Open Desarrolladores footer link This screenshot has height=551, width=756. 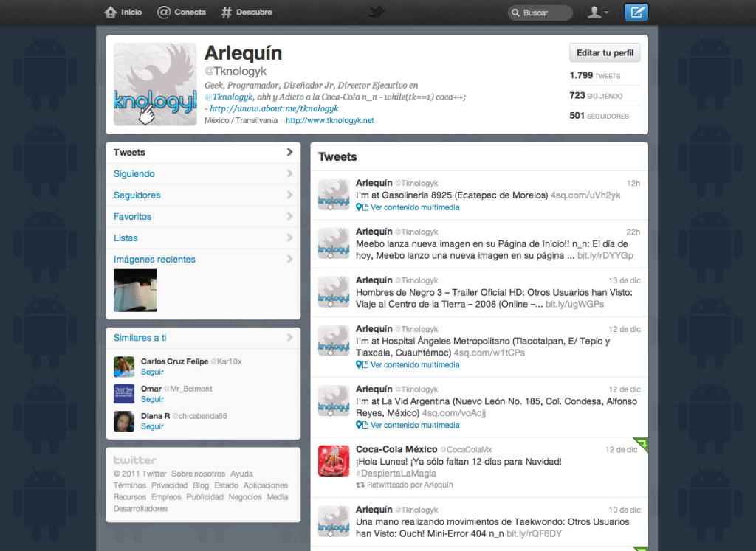tap(141, 509)
